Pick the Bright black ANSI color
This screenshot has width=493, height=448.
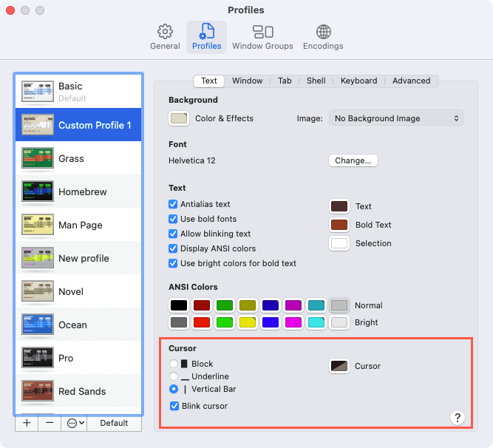179,322
